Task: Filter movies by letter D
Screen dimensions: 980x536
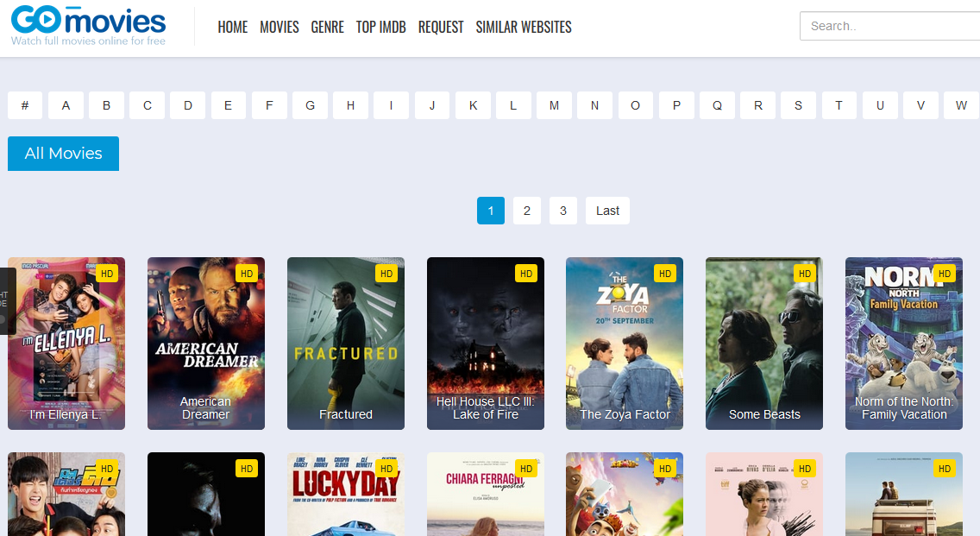Action: click(x=187, y=105)
